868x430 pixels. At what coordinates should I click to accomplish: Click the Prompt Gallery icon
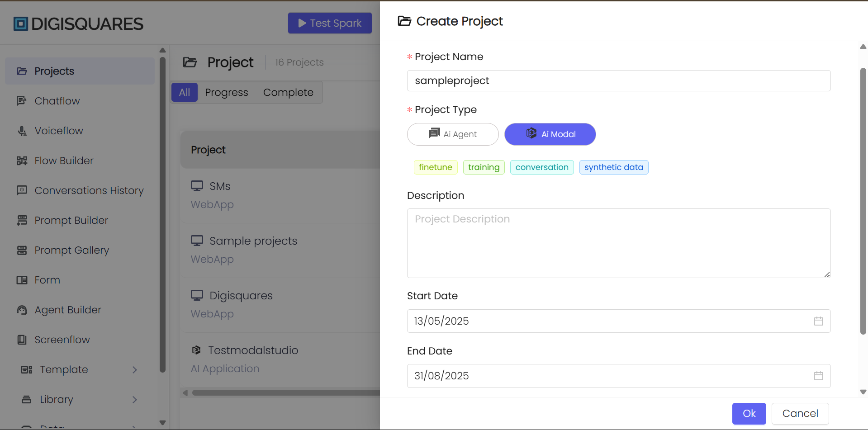point(22,250)
